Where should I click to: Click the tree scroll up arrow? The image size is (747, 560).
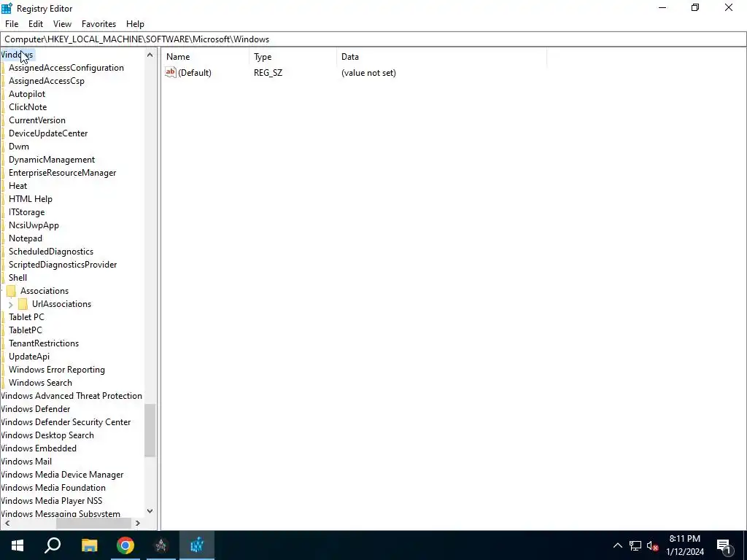150,55
